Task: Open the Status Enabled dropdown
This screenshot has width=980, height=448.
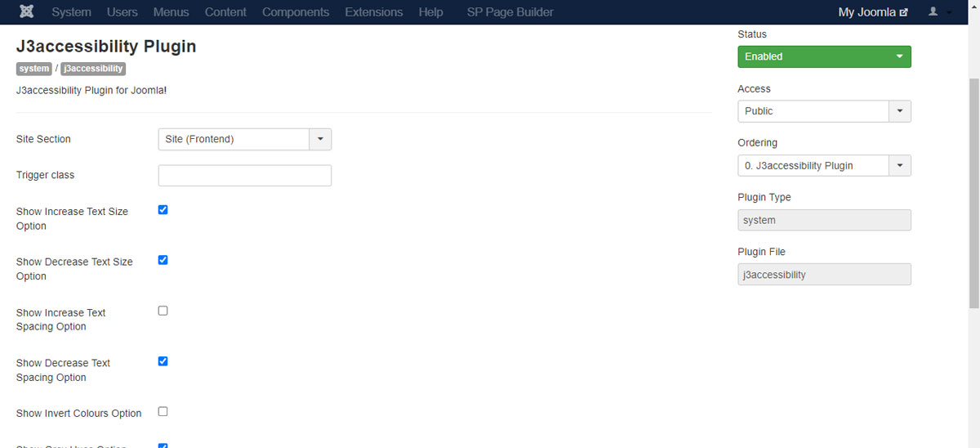Action: click(x=824, y=56)
